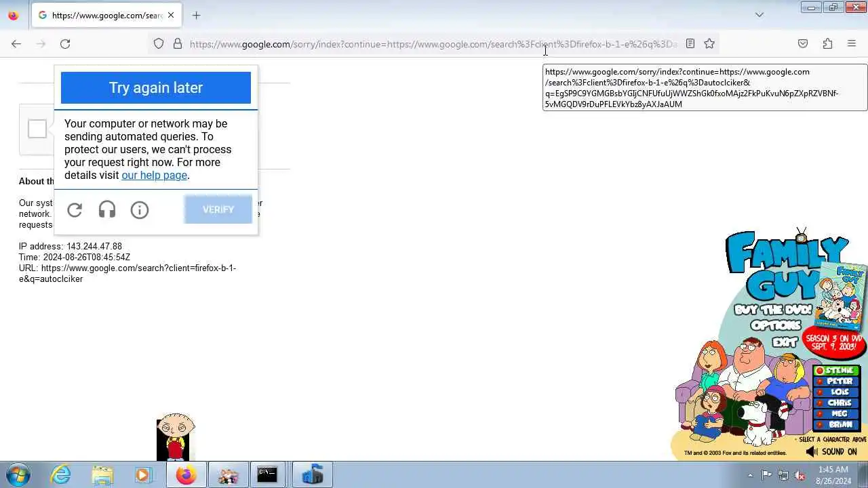Open command prompt from taskbar
Image resolution: width=868 pixels, height=488 pixels.
pos(267,475)
